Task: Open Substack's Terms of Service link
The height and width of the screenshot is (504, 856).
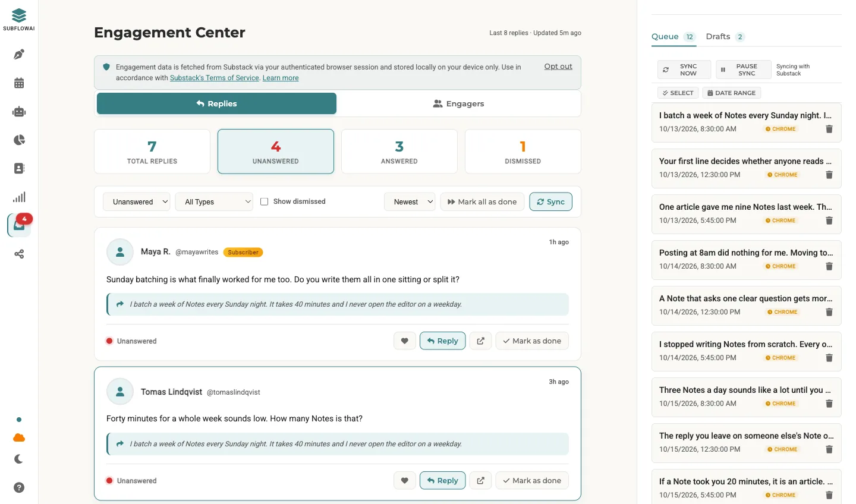Action: (215, 78)
